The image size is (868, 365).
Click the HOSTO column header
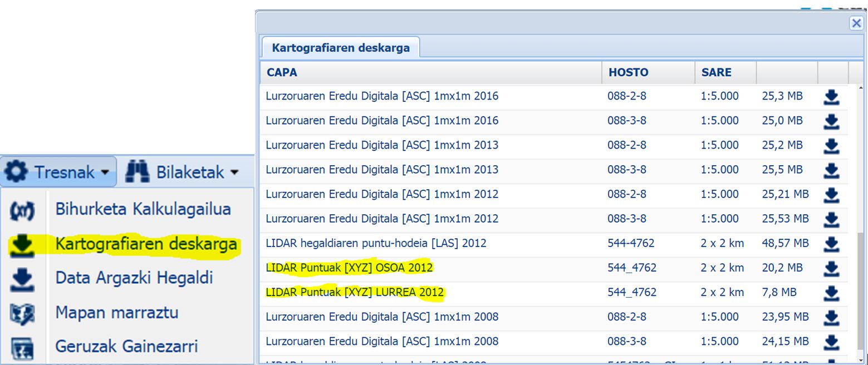(628, 72)
